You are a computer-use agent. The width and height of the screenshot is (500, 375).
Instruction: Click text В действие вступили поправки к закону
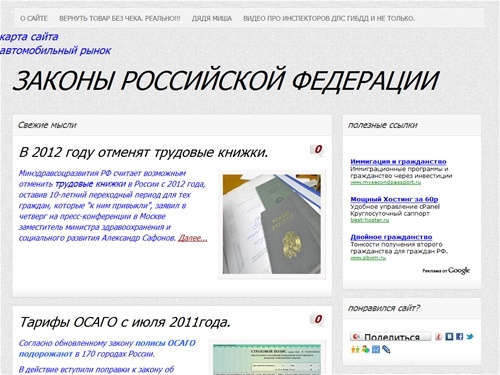coord(96,370)
